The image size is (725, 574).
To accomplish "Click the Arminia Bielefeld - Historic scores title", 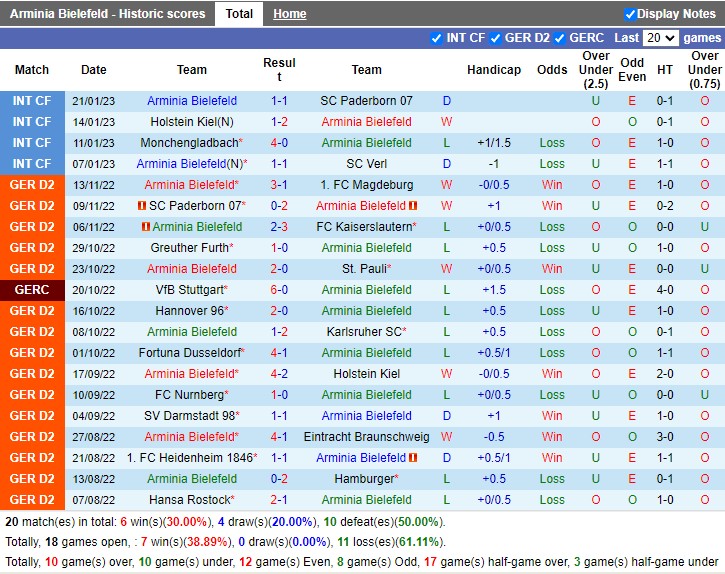I will point(107,14).
